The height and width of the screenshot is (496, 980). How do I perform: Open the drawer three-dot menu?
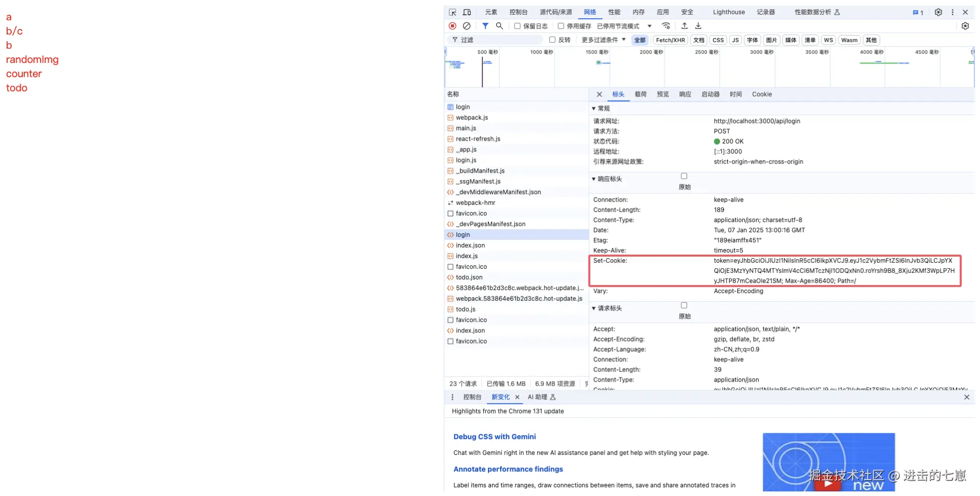[452, 397]
